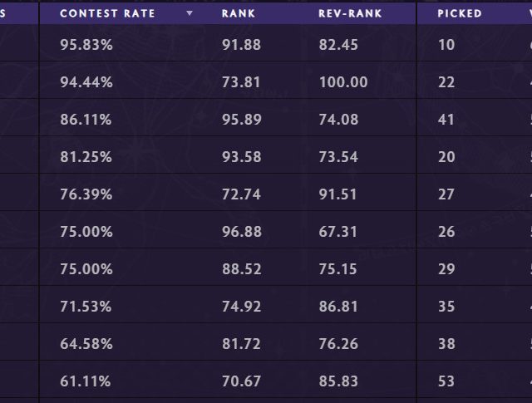Select the rank value 95.89
The height and width of the screenshot is (403, 532).
[x=241, y=120]
